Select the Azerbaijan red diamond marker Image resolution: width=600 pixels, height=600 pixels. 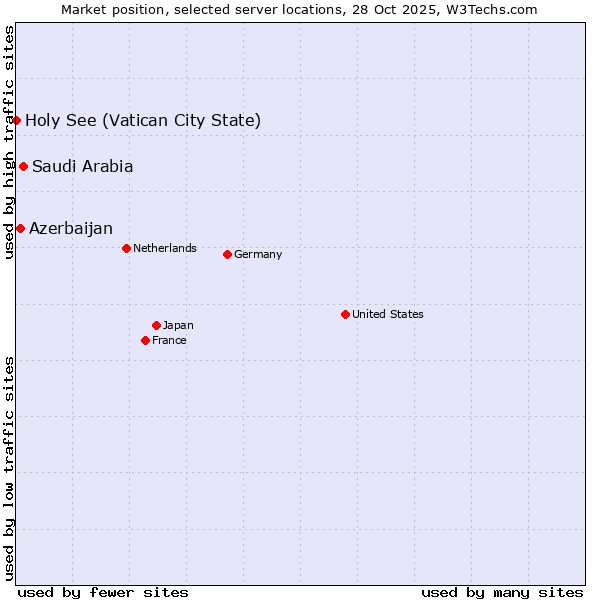[20, 228]
